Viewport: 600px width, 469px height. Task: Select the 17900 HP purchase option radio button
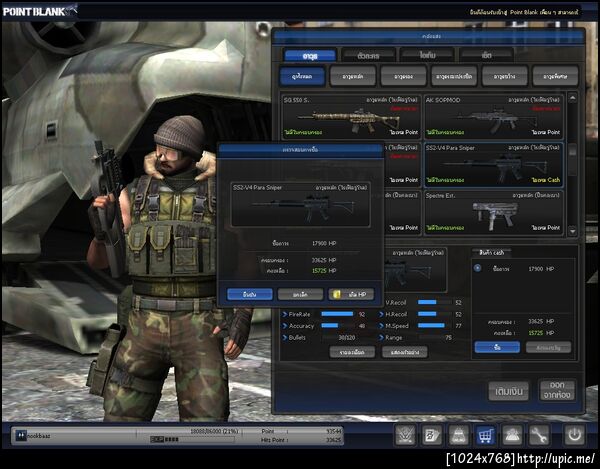(x=477, y=268)
